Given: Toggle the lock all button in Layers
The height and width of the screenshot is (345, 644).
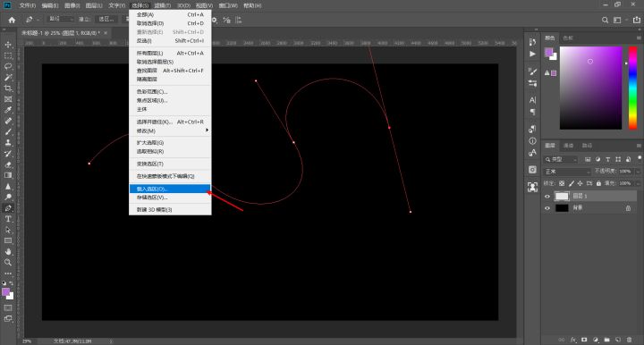Looking at the screenshot, I should [x=598, y=183].
